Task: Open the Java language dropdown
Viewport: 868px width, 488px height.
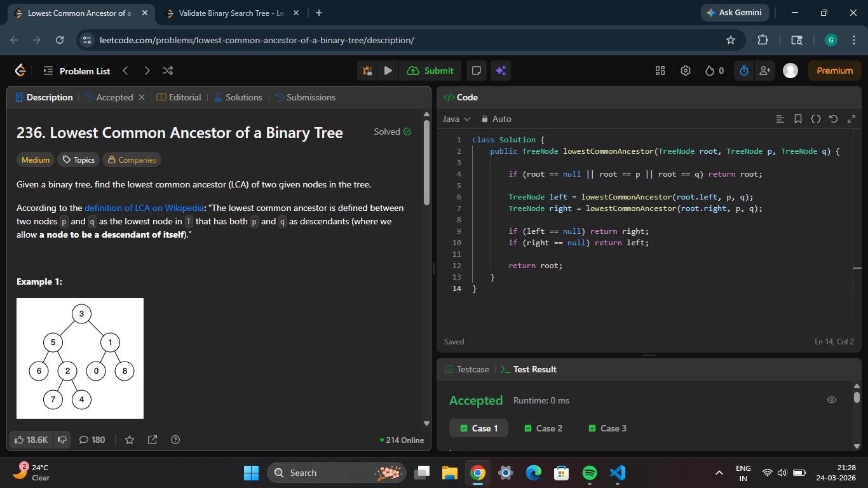Action: [456, 119]
